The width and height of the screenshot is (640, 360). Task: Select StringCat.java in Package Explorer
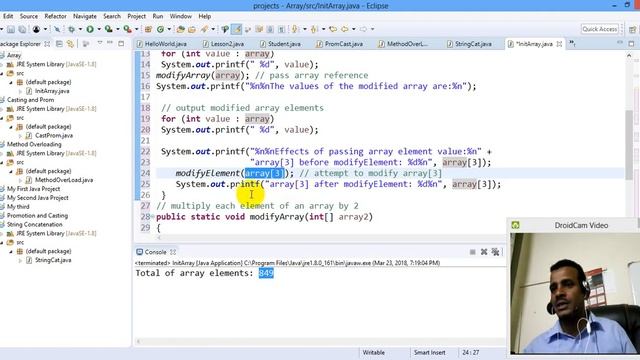(x=53, y=260)
